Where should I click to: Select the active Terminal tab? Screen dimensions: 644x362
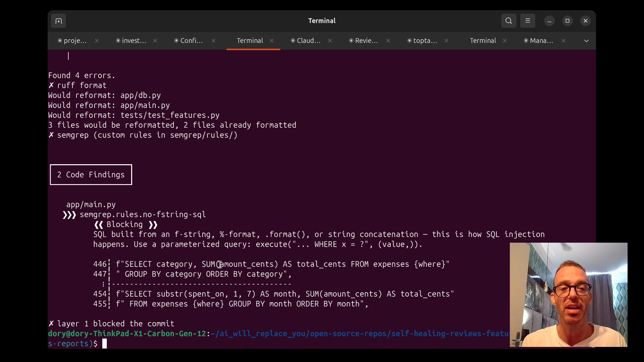(250, 41)
